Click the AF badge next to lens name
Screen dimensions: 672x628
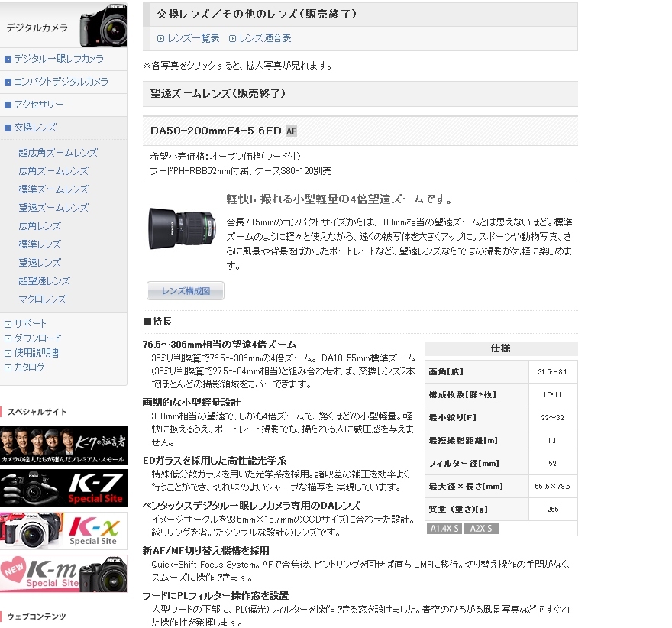tap(292, 131)
